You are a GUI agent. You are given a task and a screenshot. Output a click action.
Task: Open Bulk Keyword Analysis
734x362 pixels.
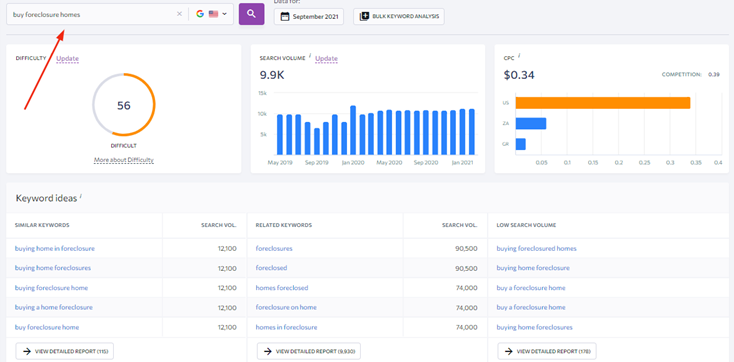[399, 16]
